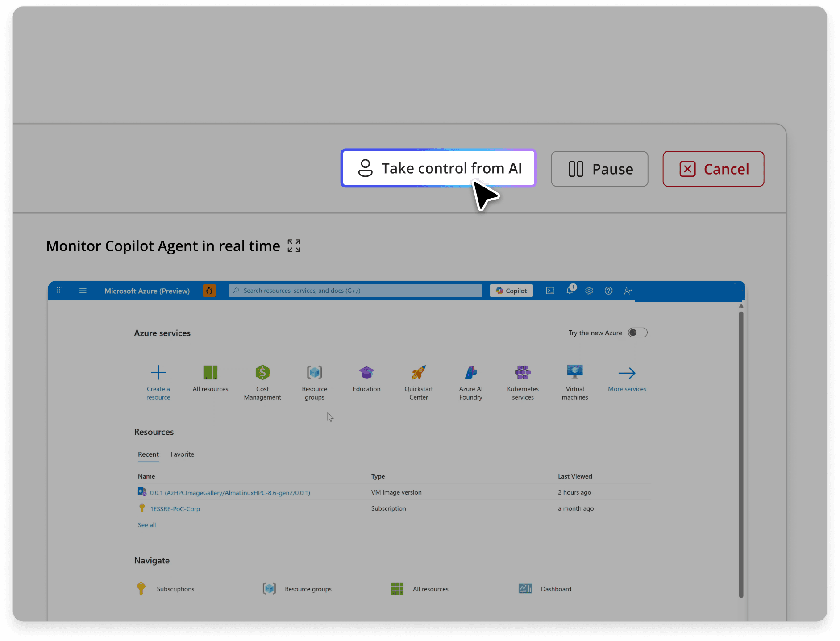
Task: Open Cloud Shell terminal icon
Action: (x=550, y=291)
